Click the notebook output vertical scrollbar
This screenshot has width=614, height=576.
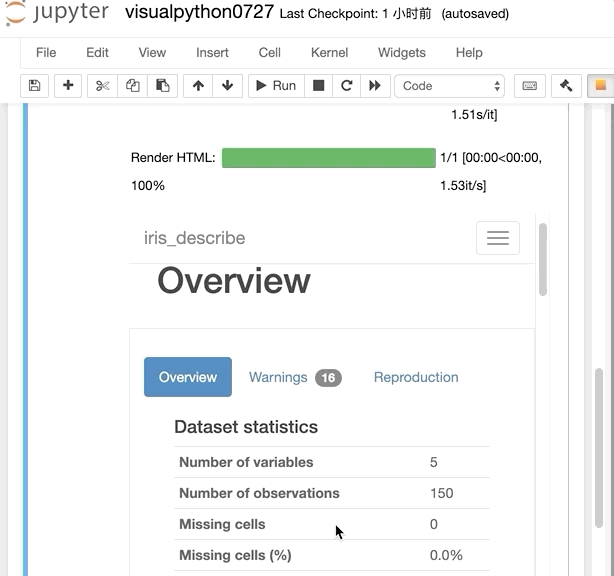[x=599, y=448]
